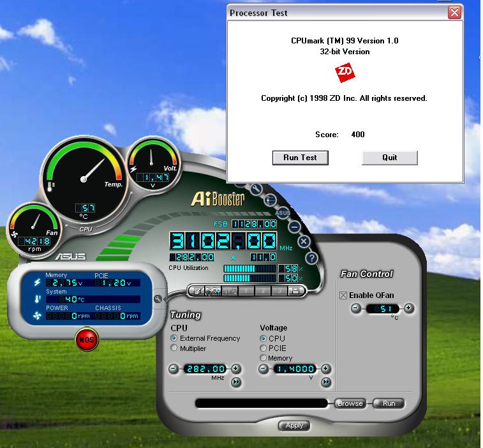Decrease QFan temperature with minus button

[x=356, y=308]
